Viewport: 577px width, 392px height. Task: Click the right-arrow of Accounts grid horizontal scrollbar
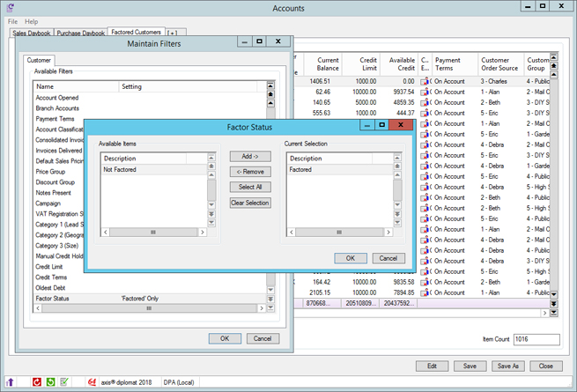click(x=544, y=313)
